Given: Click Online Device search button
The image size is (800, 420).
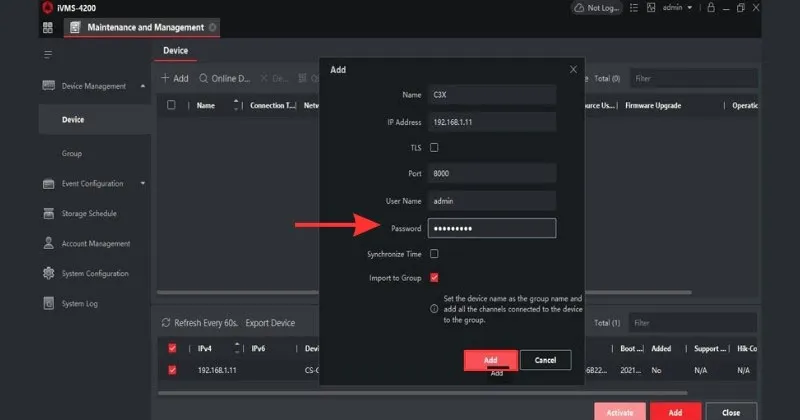Looking at the screenshot, I should pyautogui.click(x=224, y=78).
